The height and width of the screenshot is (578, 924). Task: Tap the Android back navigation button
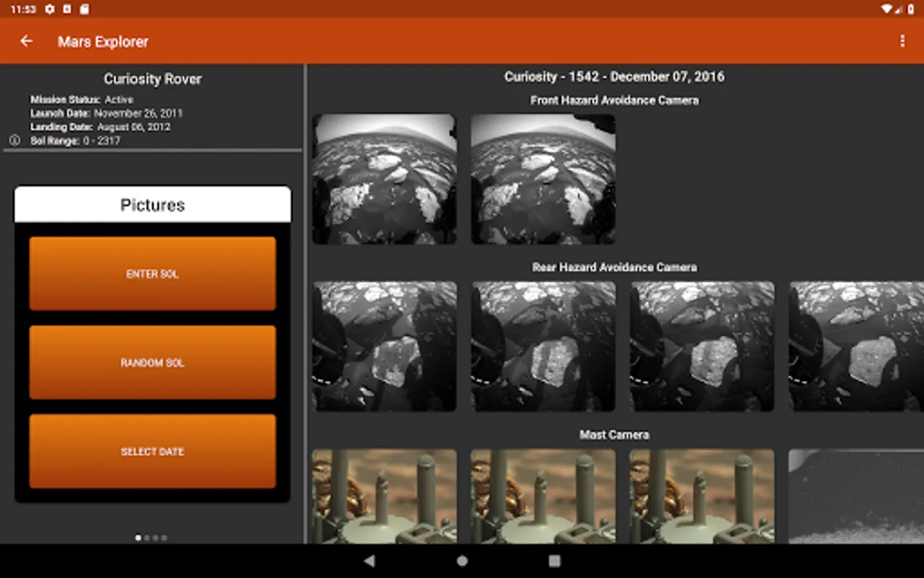click(369, 561)
